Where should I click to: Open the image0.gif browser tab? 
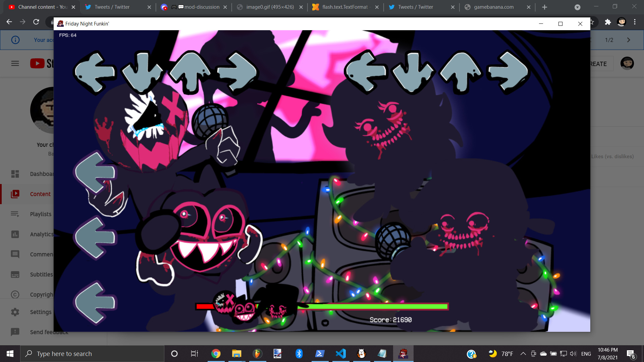(x=270, y=7)
